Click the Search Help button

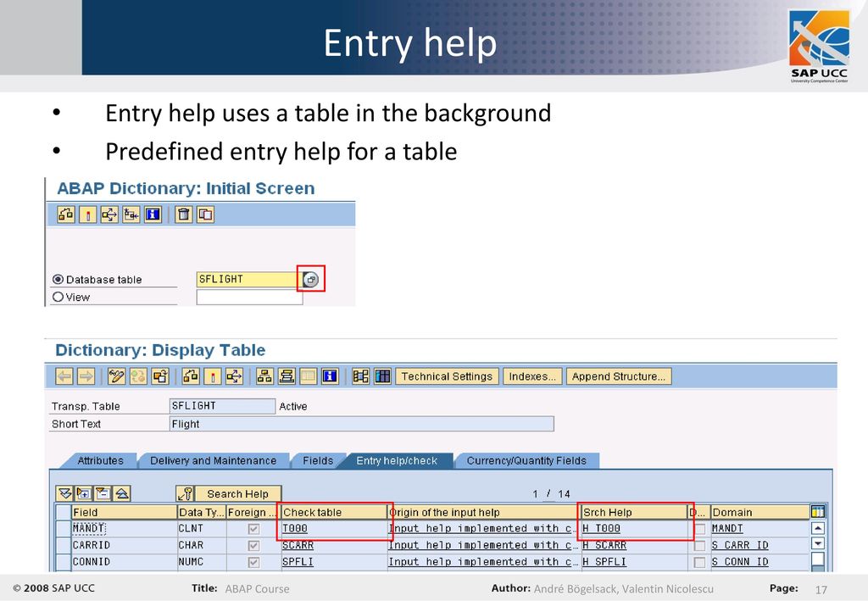(x=237, y=493)
